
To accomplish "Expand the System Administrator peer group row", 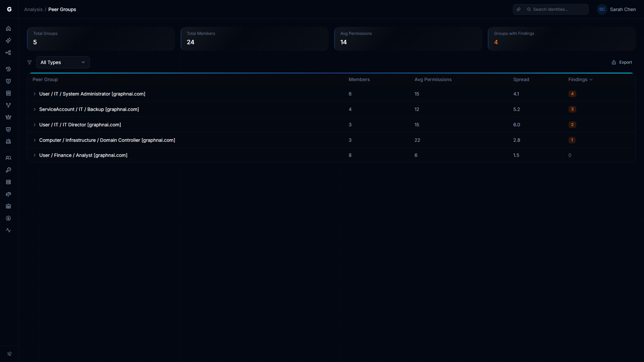I will coord(35,94).
